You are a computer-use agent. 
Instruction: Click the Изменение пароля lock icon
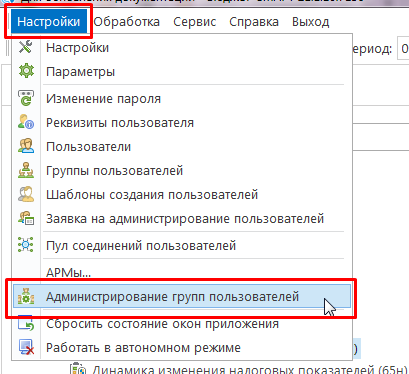[x=26, y=98]
